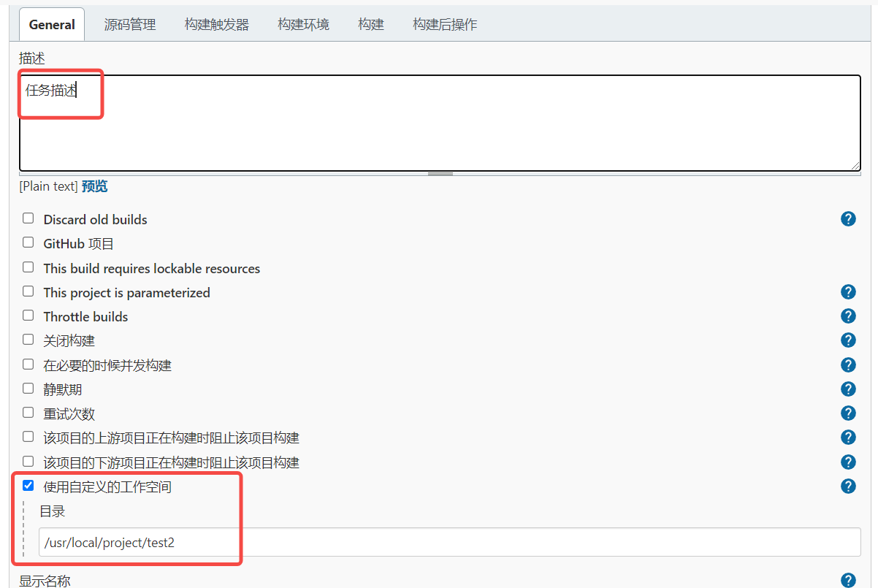
Task: Click the 预览 preview link
Action: tap(94, 186)
